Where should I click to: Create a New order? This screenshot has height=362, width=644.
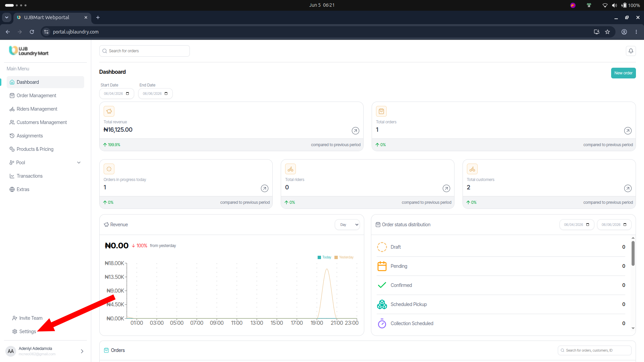coord(623,73)
